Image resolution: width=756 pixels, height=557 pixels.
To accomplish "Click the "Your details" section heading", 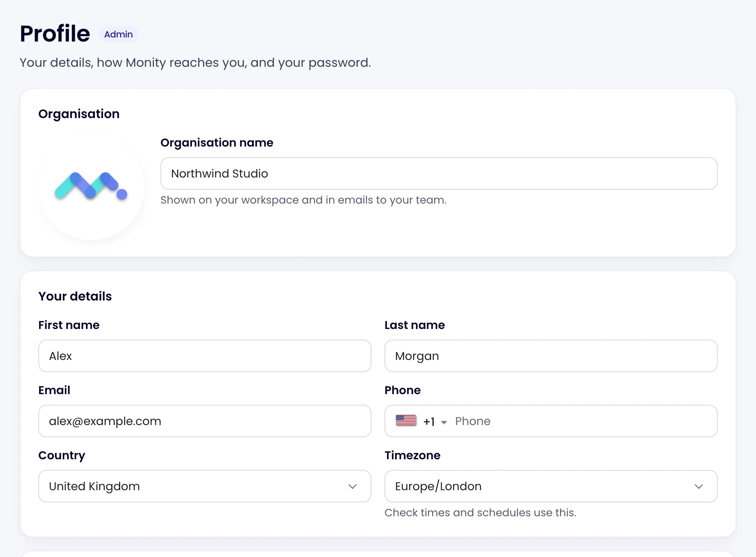I will pyautogui.click(x=75, y=296).
